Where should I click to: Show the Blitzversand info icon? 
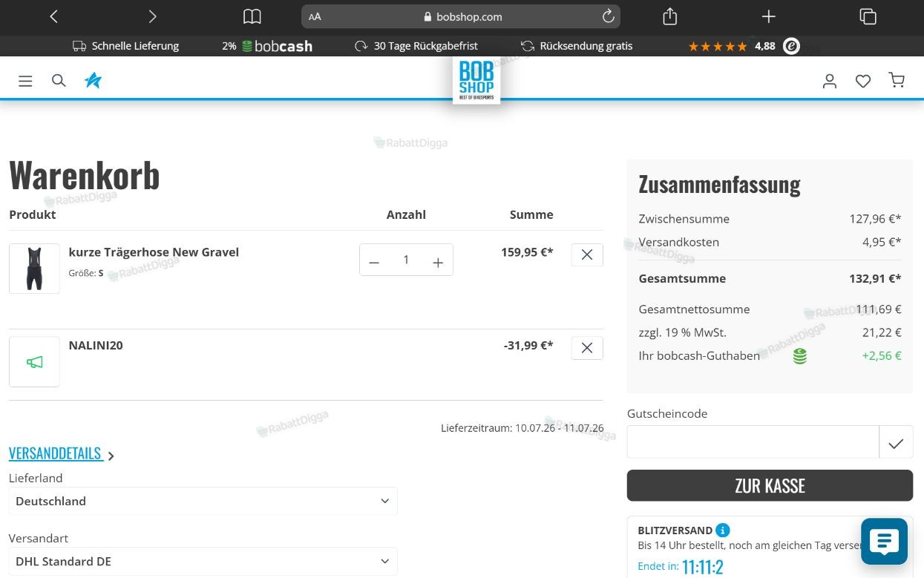point(723,530)
